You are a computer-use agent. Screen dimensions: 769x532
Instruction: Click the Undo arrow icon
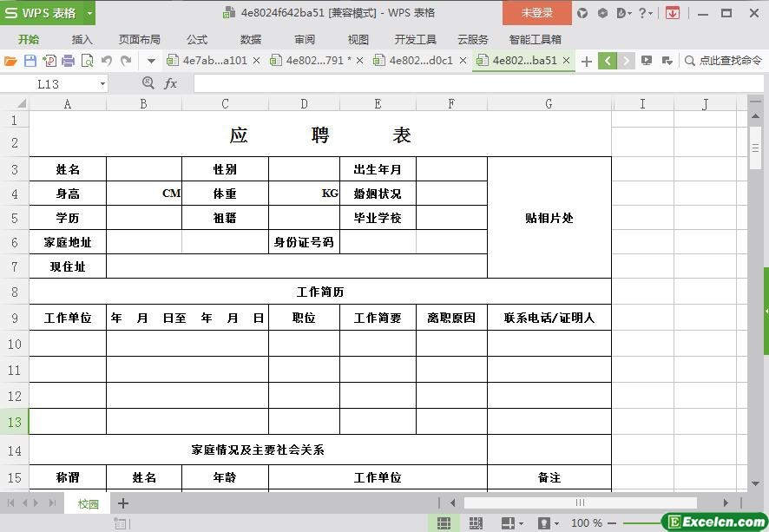pos(107,61)
